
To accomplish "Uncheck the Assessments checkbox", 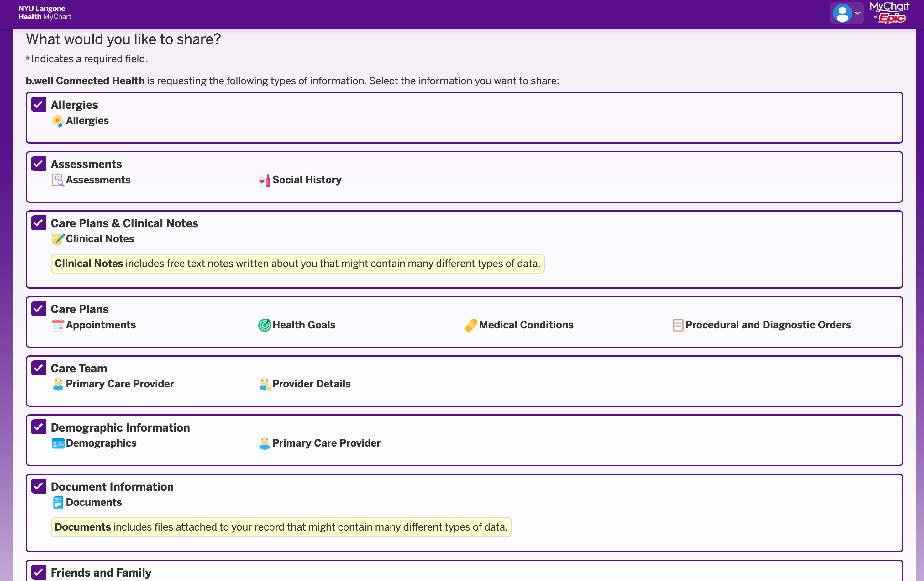I will point(38,164).
